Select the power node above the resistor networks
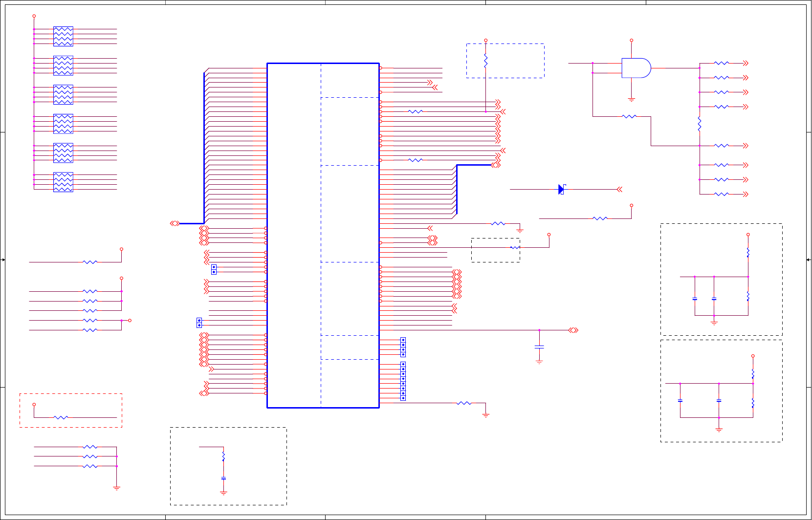 click(34, 16)
